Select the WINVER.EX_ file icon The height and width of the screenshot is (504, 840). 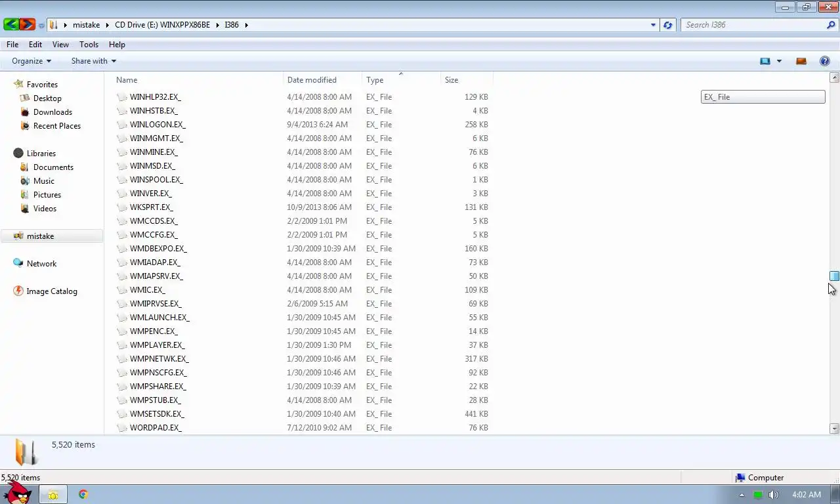coord(122,194)
